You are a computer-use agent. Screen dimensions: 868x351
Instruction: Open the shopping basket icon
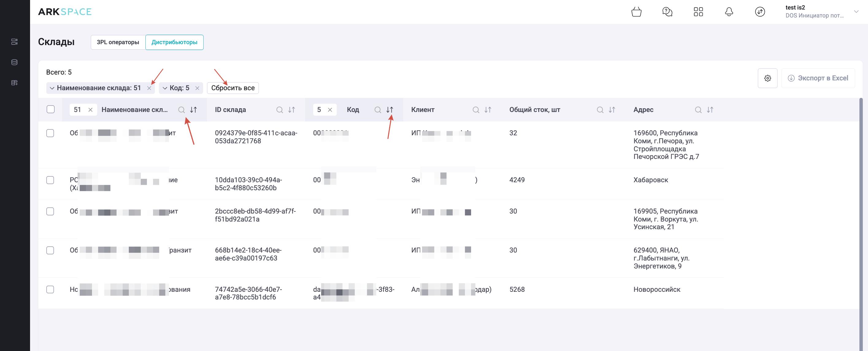[636, 12]
